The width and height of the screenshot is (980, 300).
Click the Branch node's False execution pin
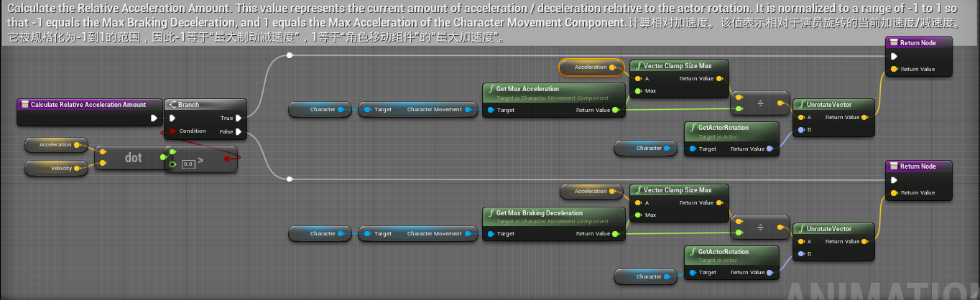click(x=239, y=131)
